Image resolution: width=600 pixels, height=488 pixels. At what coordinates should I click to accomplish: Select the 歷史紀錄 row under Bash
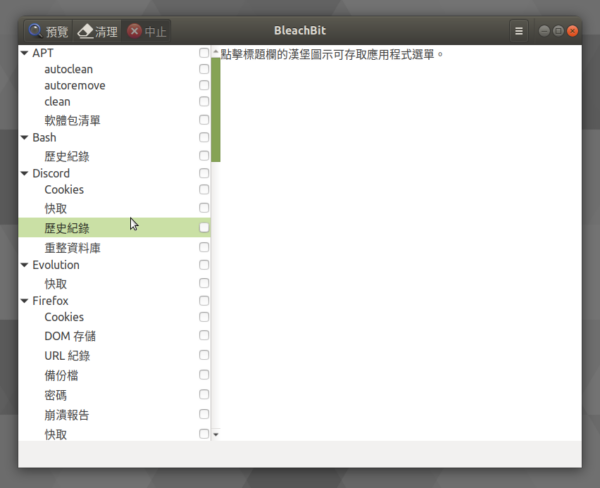[x=114, y=156]
